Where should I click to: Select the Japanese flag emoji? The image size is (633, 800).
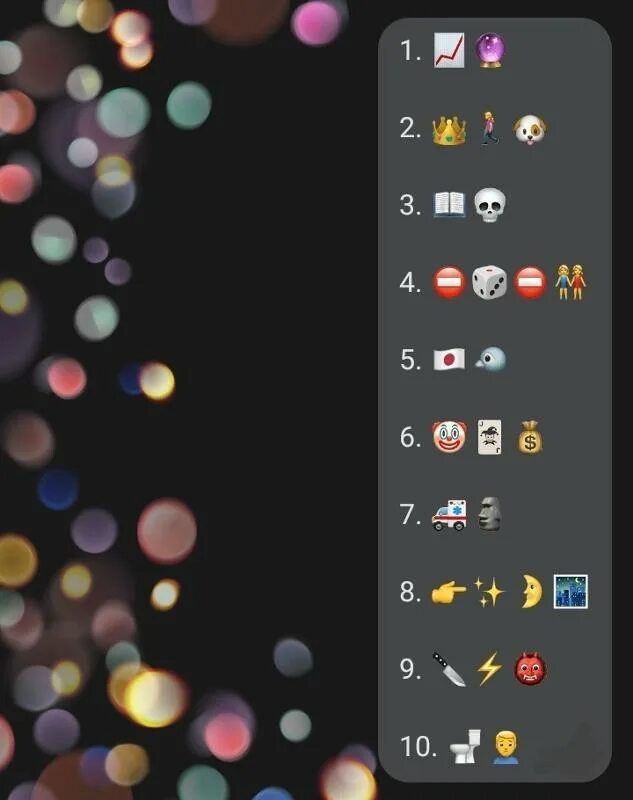[449, 359]
